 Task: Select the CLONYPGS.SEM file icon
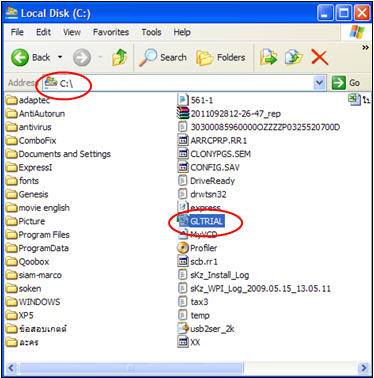click(183, 154)
